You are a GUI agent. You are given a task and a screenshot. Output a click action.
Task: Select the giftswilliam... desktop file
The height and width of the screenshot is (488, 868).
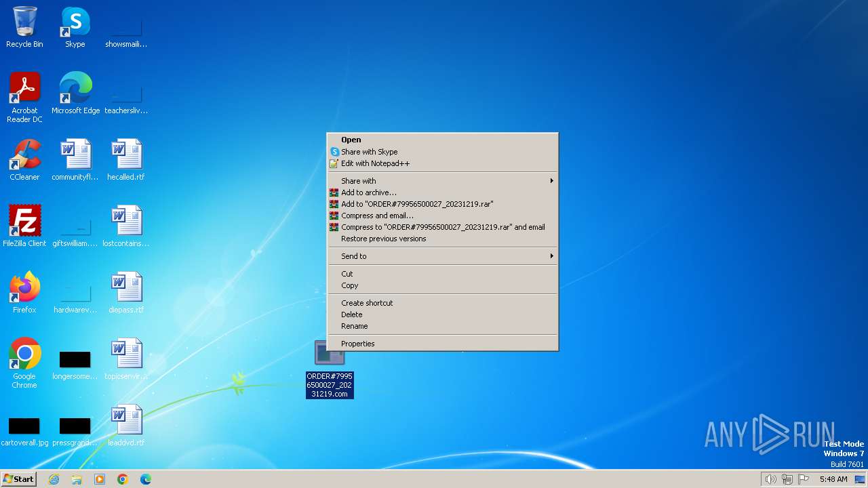pyautogui.click(x=75, y=232)
